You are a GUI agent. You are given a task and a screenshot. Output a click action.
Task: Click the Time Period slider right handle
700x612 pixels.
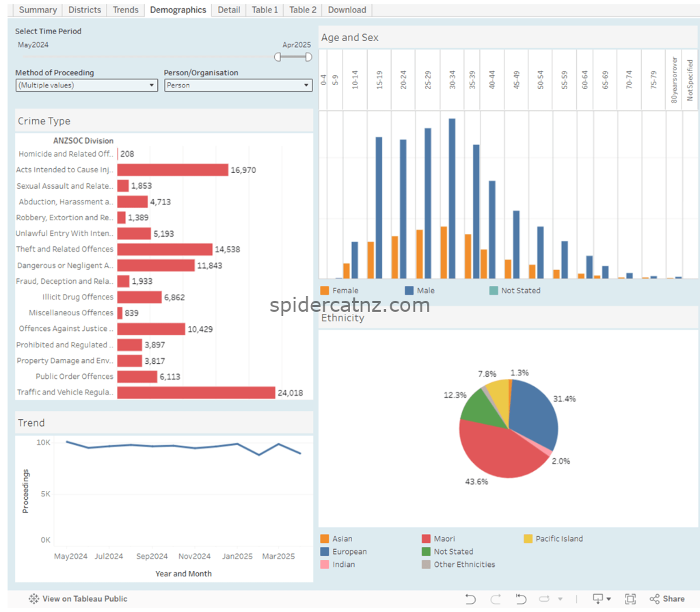coord(308,57)
